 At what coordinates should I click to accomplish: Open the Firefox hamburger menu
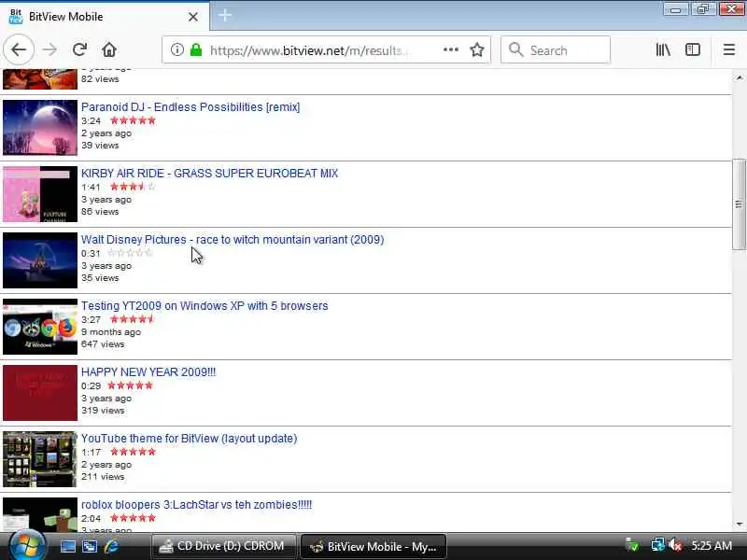click(x=729, y=49)
